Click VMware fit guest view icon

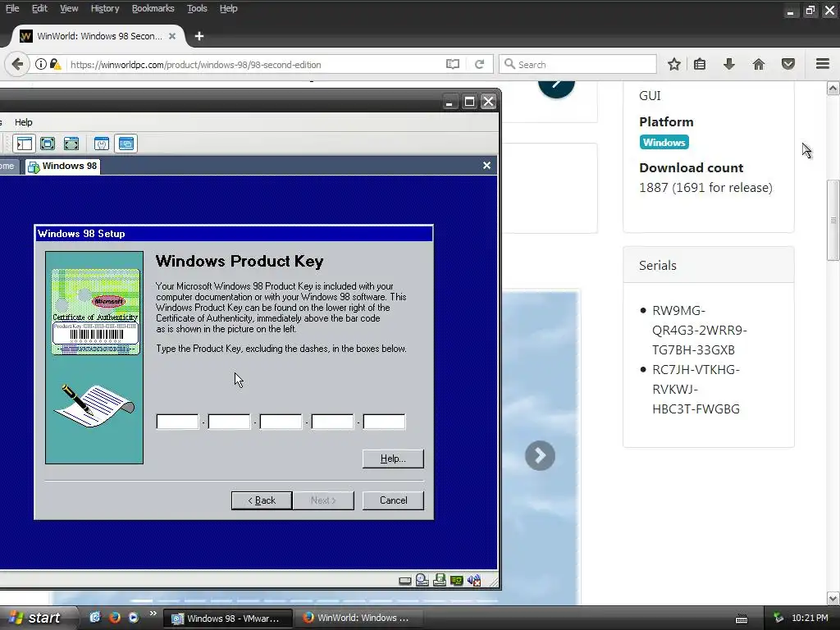[71, 144]
